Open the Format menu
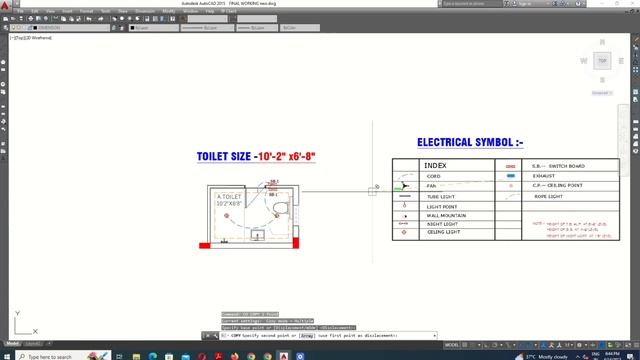Screen dimensions: 640x360 click(86, 11)
